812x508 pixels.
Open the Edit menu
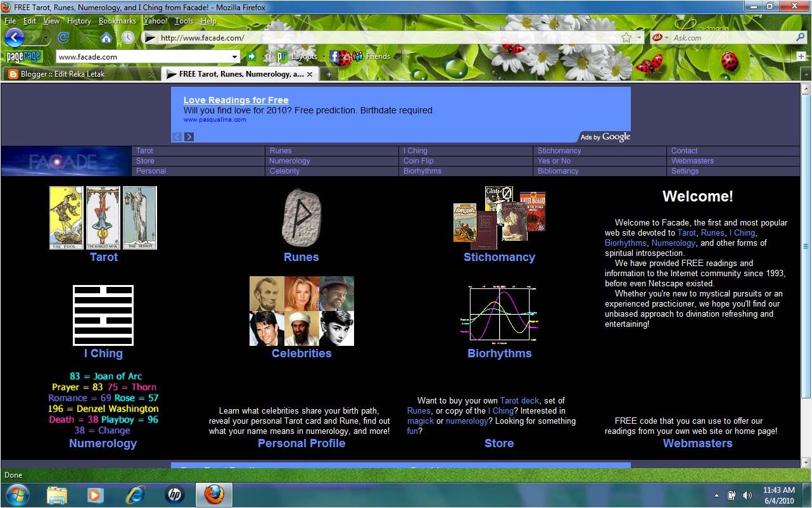pos(30,21)
